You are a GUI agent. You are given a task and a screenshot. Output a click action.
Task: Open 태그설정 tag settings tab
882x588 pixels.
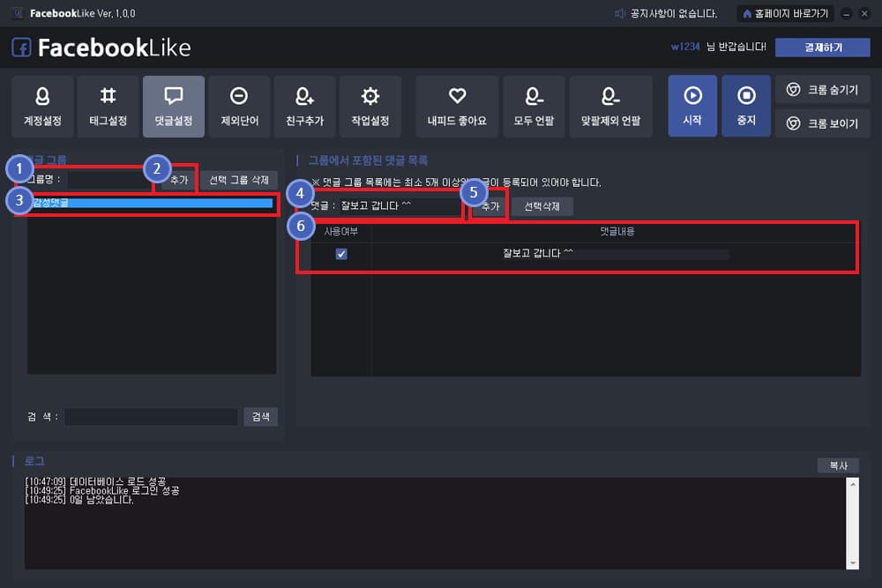point(108,107)
